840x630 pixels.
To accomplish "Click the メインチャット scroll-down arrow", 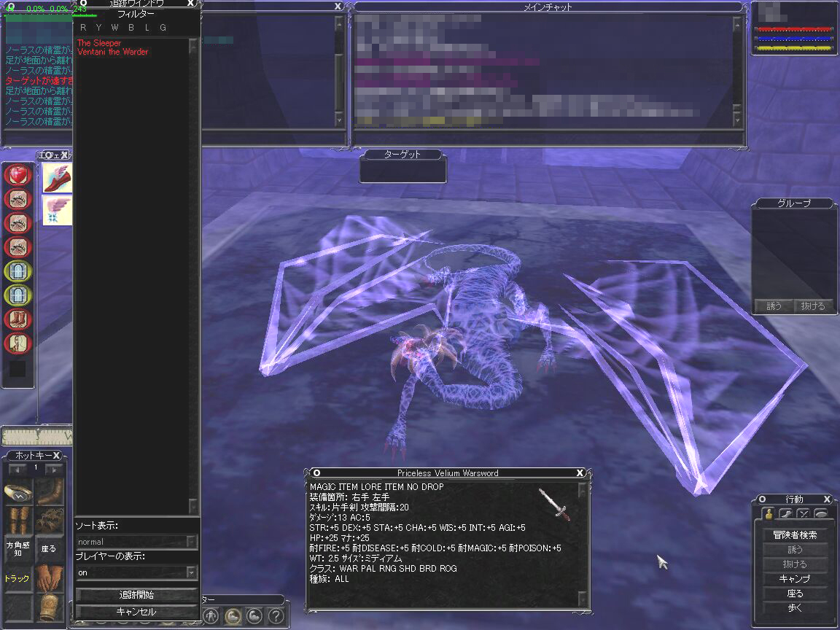I will [737, 120].
